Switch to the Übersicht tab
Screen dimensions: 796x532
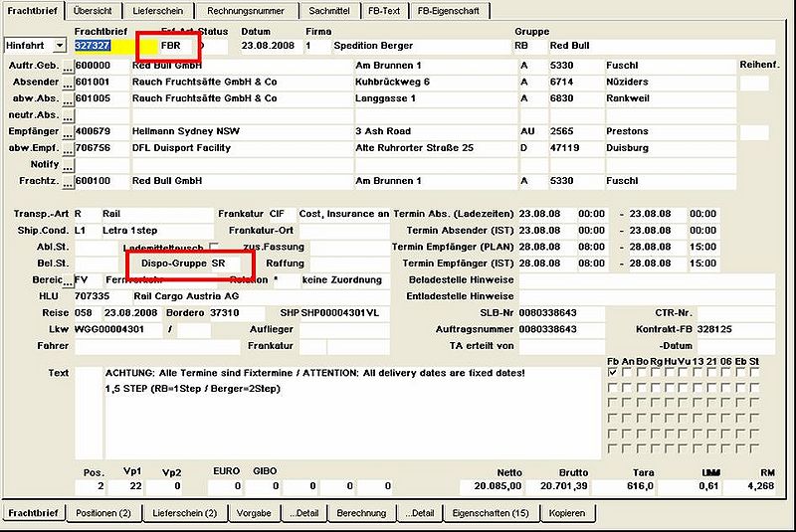[92, 11]
